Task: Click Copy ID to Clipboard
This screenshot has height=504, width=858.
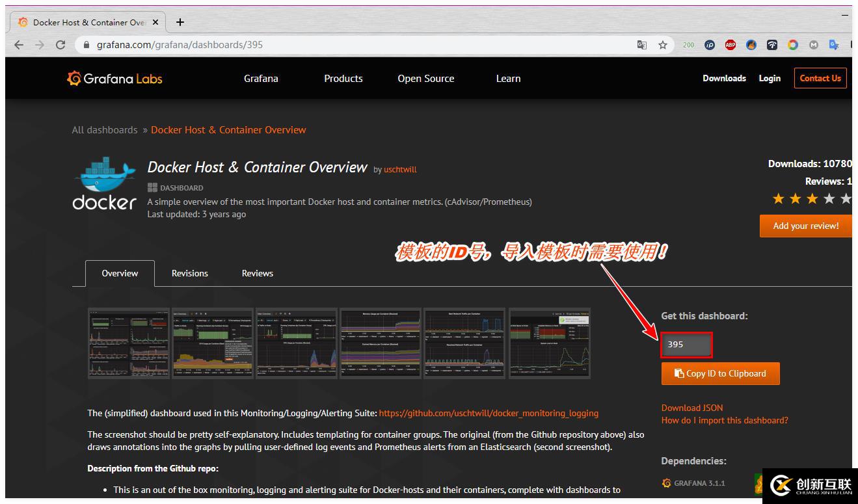Action: tap(720, 373)
